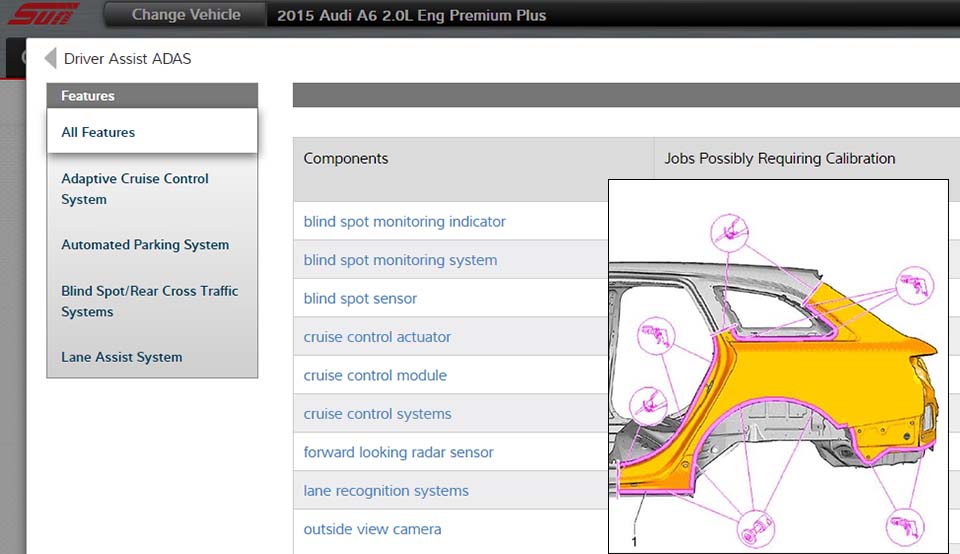Click the outside view camera link
This screenshot has height=554, width=960.
coord(372,529)
